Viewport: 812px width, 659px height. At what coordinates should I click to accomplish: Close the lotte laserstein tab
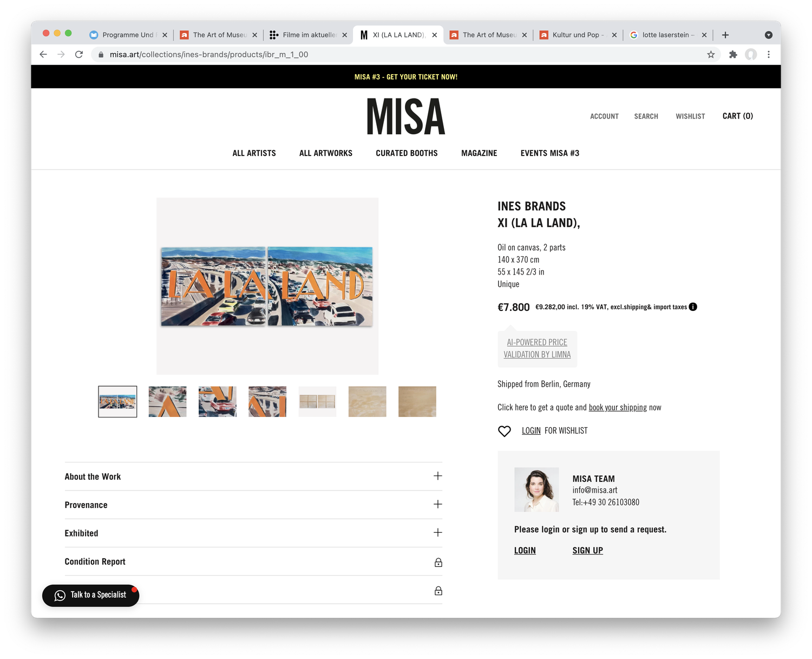[704, 35]
